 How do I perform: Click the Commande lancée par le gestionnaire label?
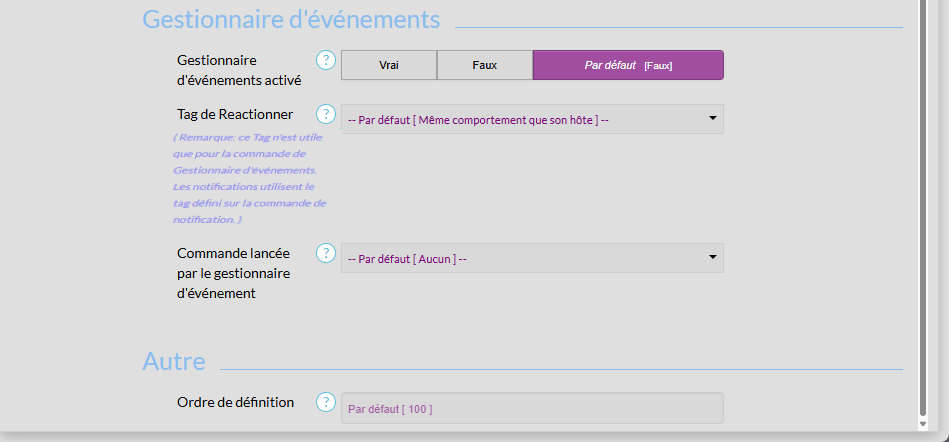234,273
